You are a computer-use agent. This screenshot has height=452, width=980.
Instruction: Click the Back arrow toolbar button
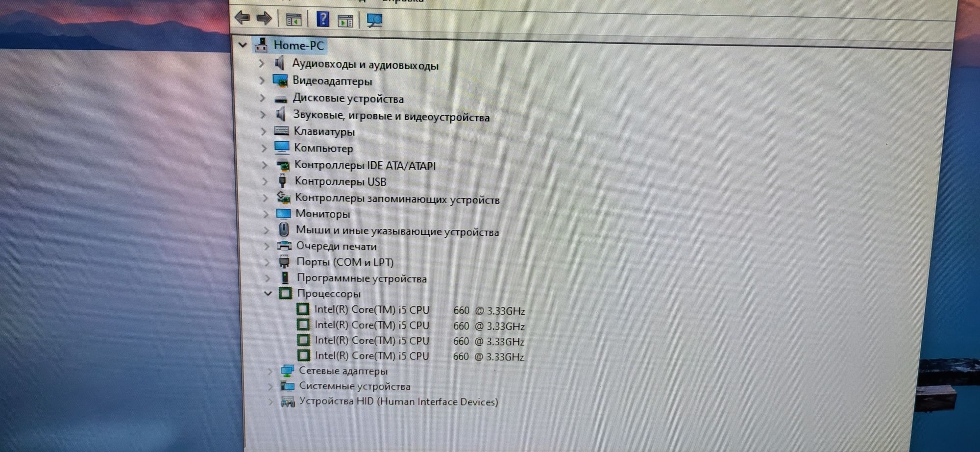(243, 19)
